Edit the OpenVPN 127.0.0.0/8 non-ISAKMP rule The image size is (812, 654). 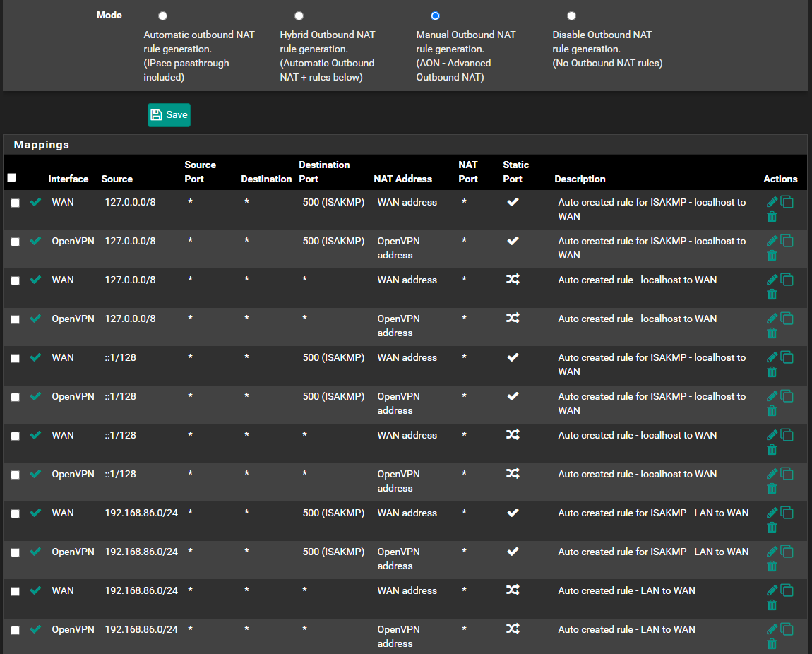coord(772,319)
